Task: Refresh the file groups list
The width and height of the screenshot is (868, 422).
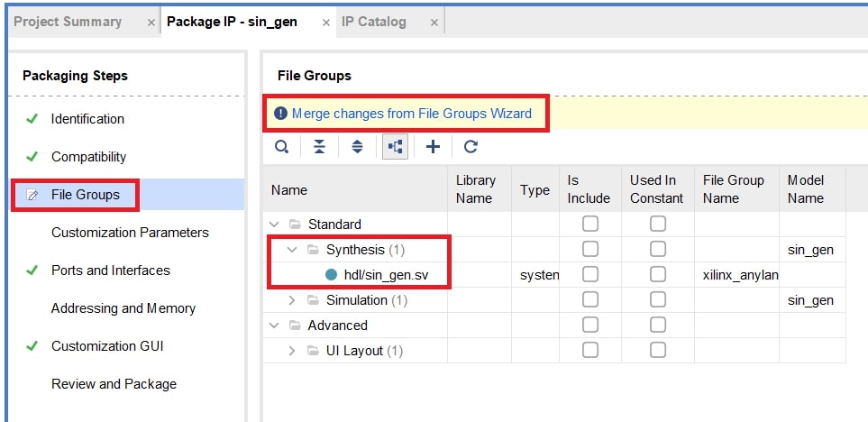Action: pyautogui.click(x=471, y=147)
